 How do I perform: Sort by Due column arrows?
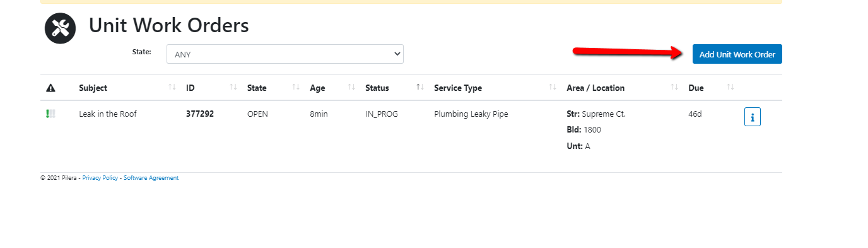[730, 88]
